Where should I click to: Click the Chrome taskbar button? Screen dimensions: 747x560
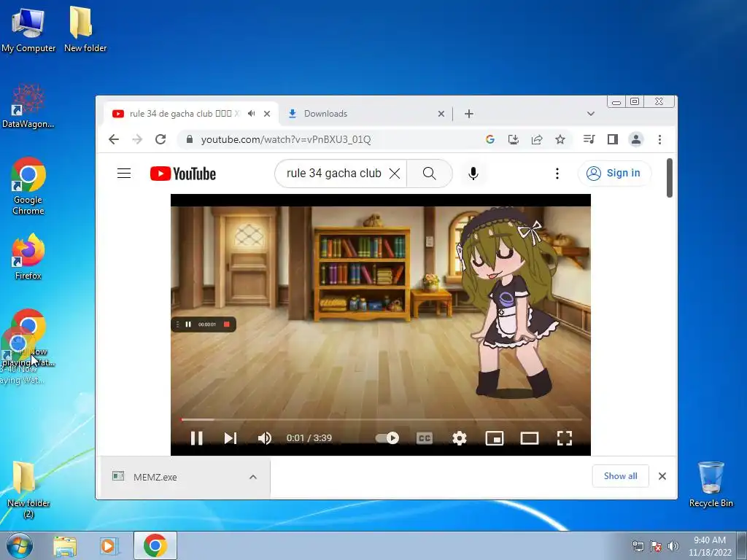[x=155, y=545]
